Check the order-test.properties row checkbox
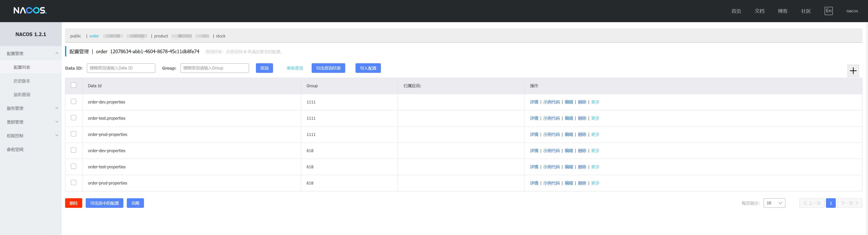Viewport: 868px width, 235px height. click(x=73, y=117)
